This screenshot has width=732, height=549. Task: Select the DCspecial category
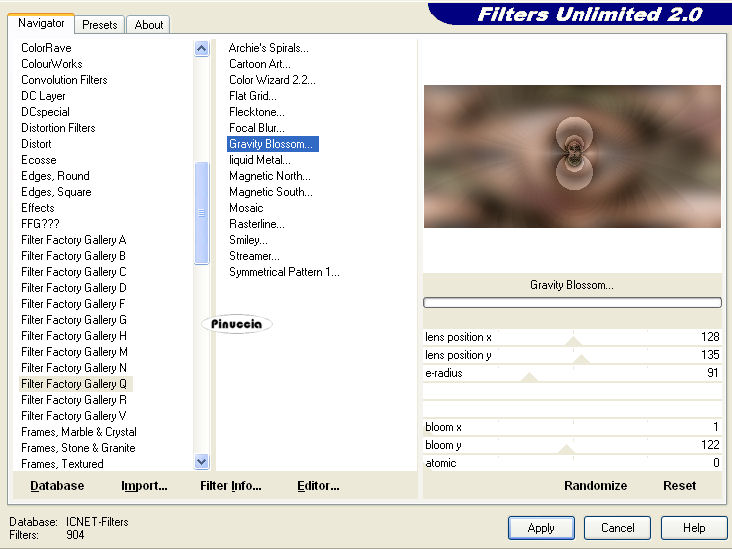click(45, 112)
